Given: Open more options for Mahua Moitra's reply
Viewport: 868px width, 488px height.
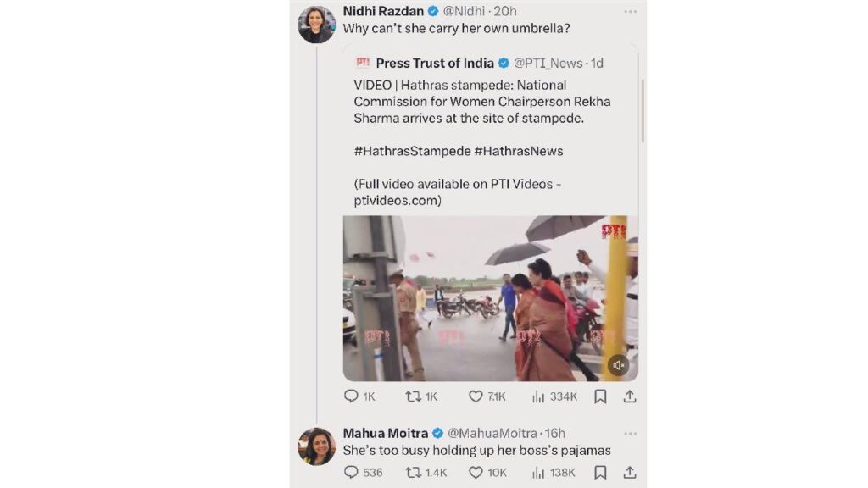Looking at the screenshot, I should pyautogui.click(x=630, y=433).
